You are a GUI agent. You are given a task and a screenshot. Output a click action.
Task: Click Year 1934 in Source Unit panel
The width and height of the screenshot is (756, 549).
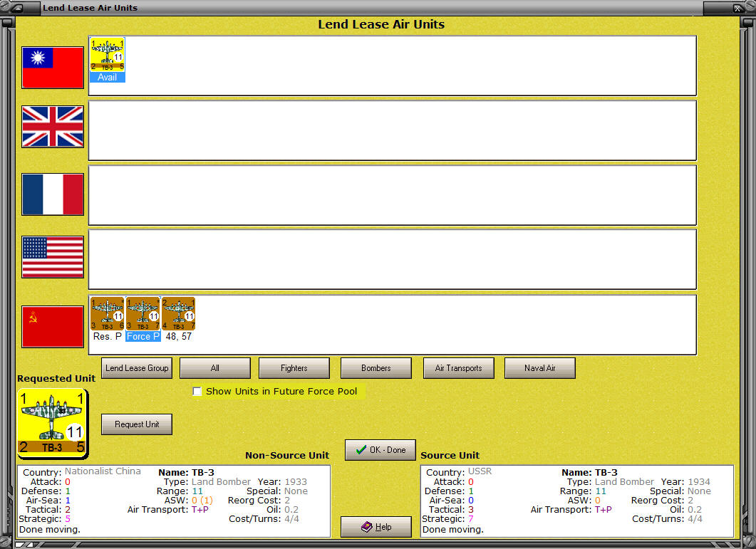click(x=699, y=481)
